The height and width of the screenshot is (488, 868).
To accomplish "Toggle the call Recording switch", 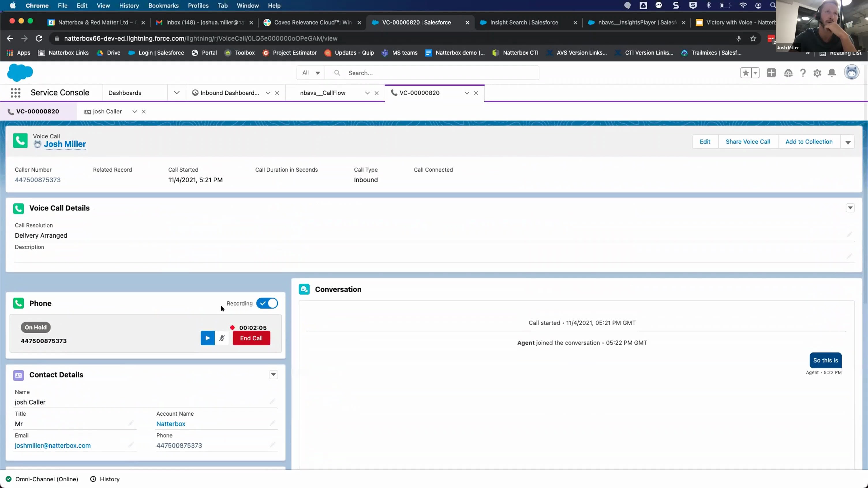I will 267,303.
